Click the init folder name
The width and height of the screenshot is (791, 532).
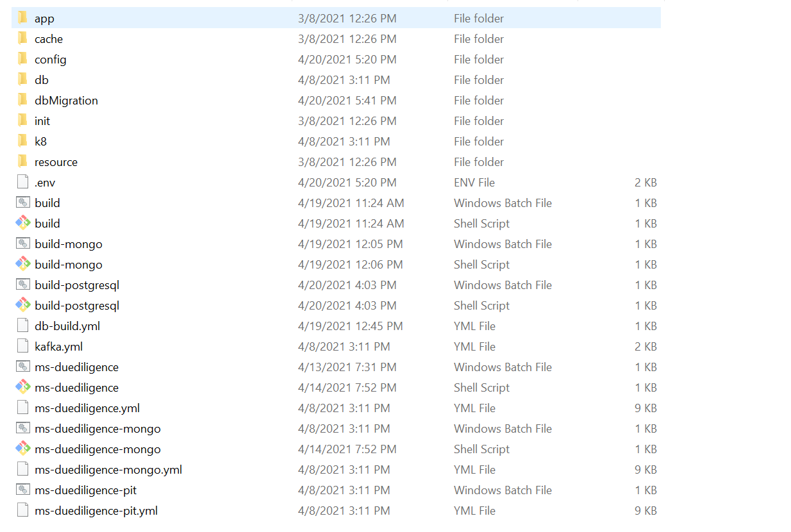point(42,121)
